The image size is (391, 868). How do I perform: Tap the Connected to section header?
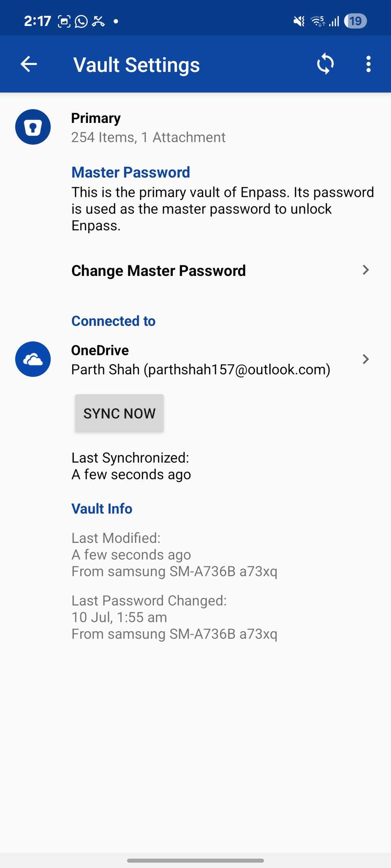[113, 321]
